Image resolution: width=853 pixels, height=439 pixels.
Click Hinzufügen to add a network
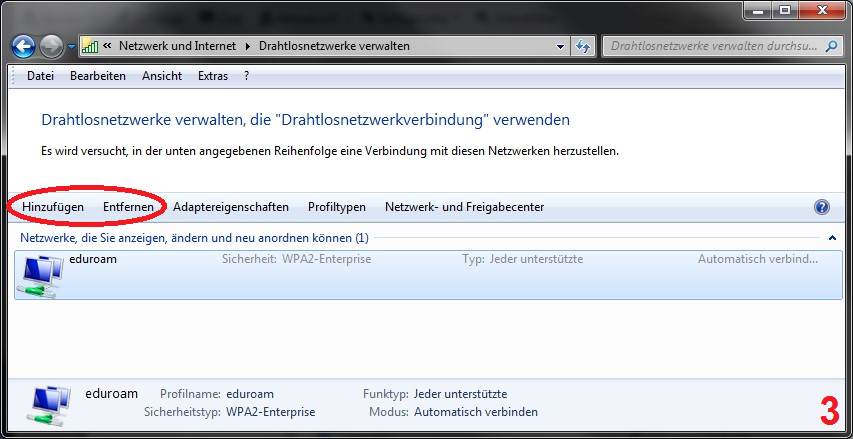click(x=53, y=207)
